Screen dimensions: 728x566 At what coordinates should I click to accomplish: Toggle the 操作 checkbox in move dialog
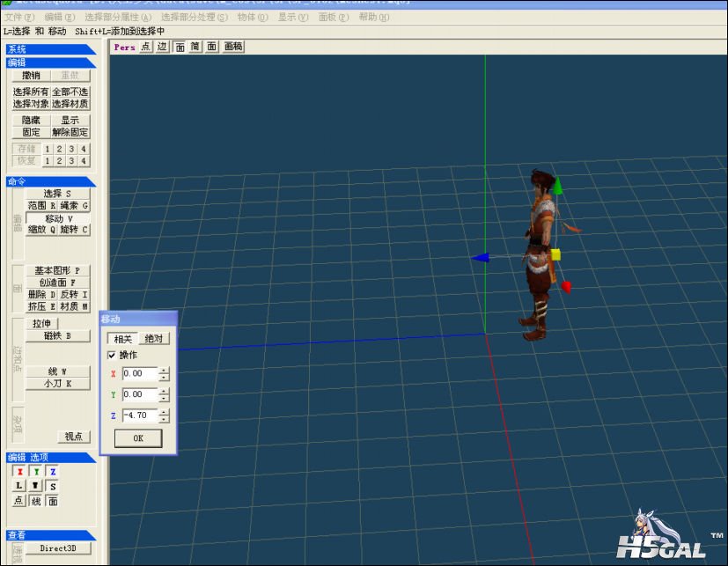(112, 356)
